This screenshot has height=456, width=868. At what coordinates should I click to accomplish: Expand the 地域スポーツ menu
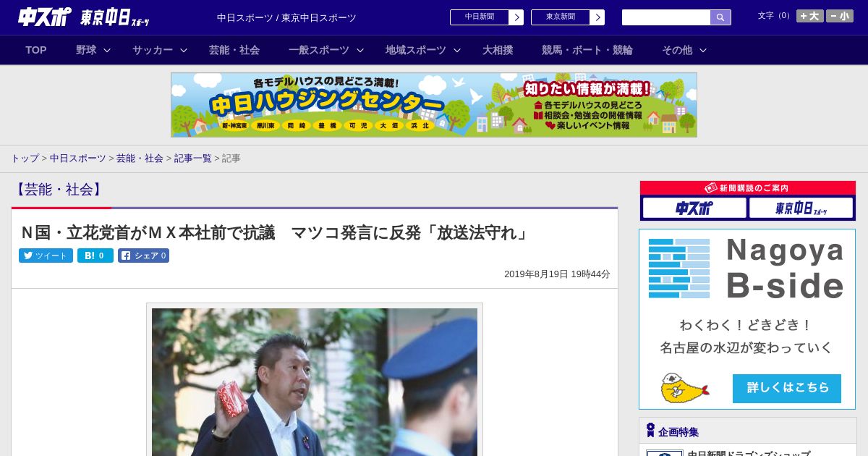click(x=423, y=50)
